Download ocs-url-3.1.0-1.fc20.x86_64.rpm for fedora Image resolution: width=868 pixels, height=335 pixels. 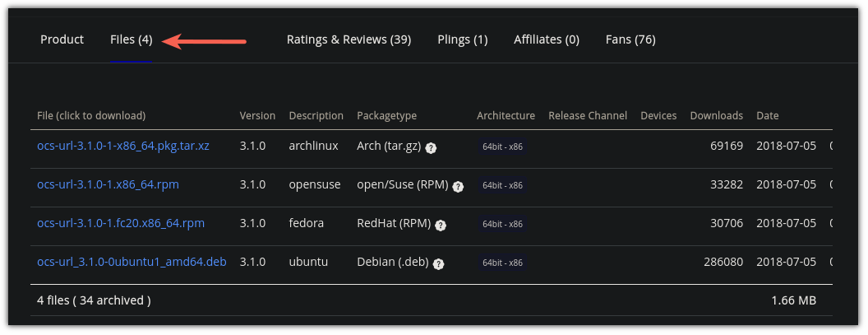click(x=121, y=223)
